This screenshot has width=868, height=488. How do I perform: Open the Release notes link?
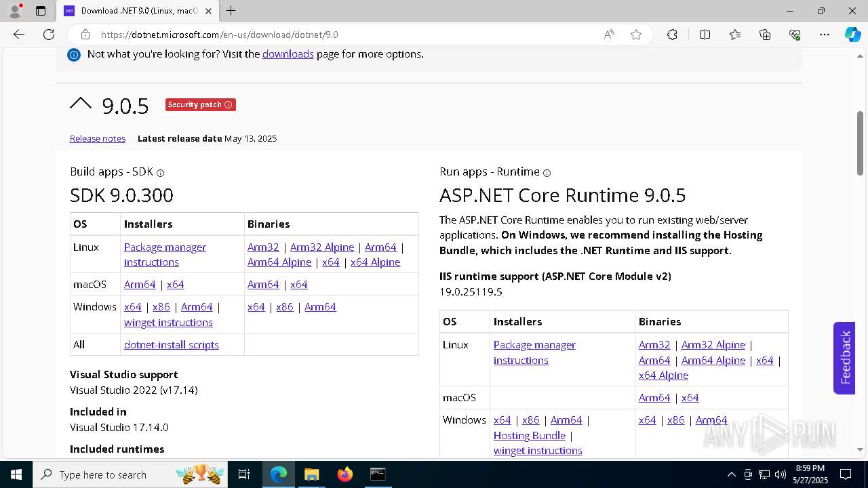[x=98, y=138]
